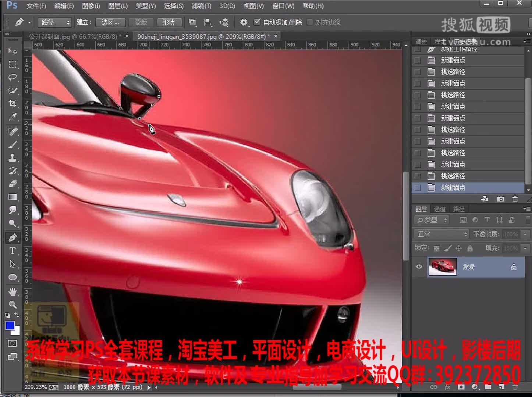Select the Zoom tool in the toolbox

coord(13,305)
